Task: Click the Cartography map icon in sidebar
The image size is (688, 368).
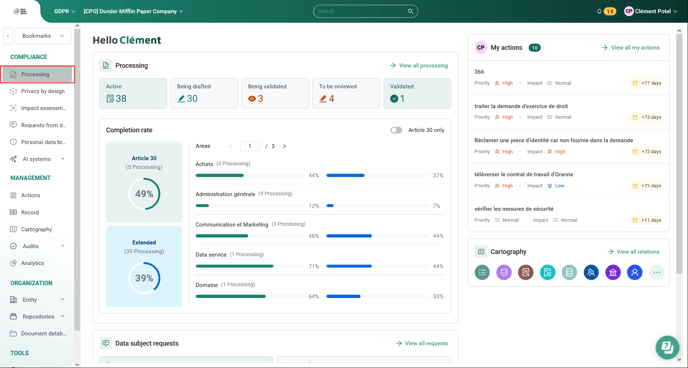Action: (13, 229)
